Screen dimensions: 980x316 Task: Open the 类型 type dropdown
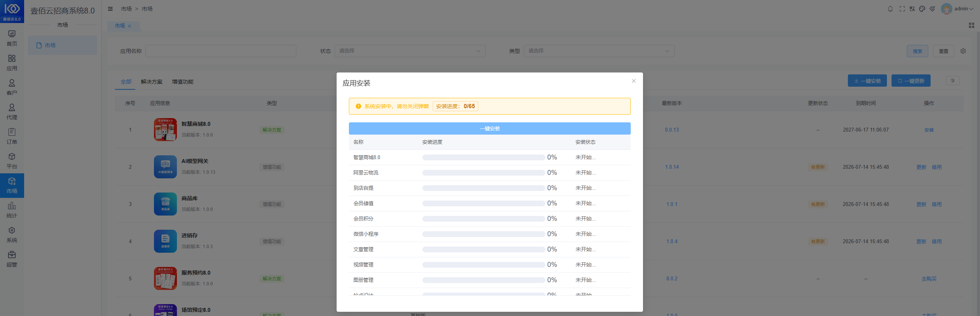pyautogui.click(x=599, y=51)
